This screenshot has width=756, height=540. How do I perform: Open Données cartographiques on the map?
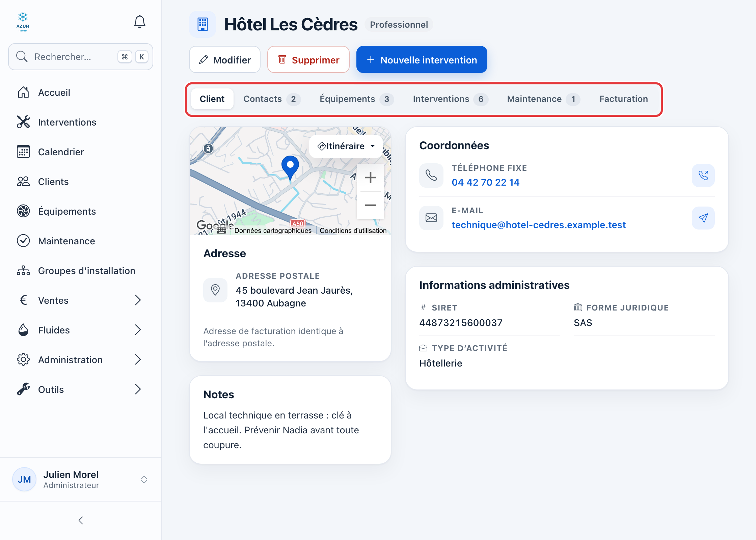point(273,231)
